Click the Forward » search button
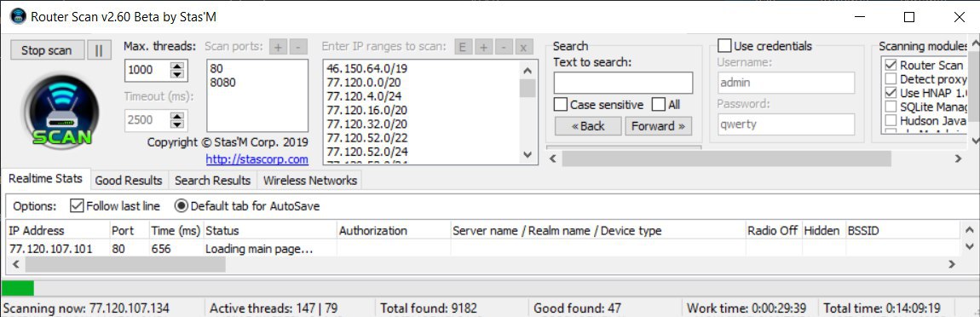 (x=659, y=125)
